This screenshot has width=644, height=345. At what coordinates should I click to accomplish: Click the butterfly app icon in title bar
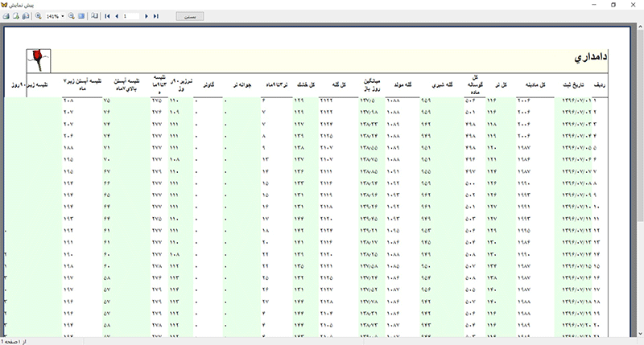[x=4, y=5]
